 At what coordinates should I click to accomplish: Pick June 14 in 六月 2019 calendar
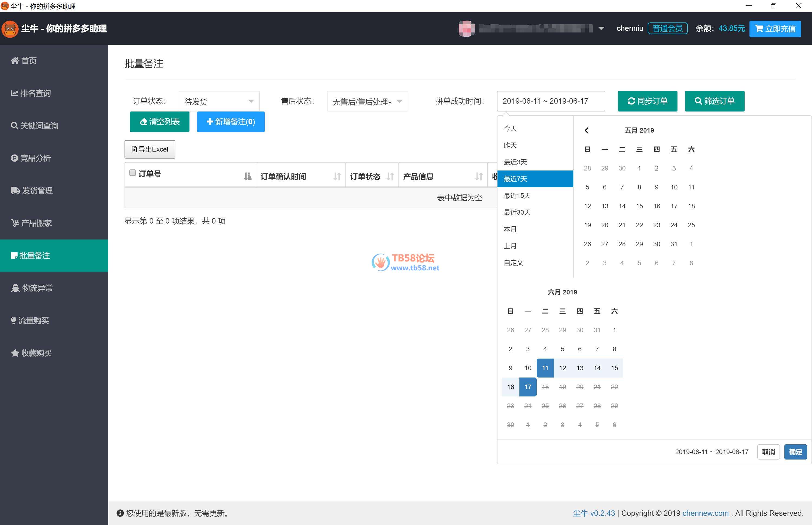pyautogui.click(x=597, y=368)
